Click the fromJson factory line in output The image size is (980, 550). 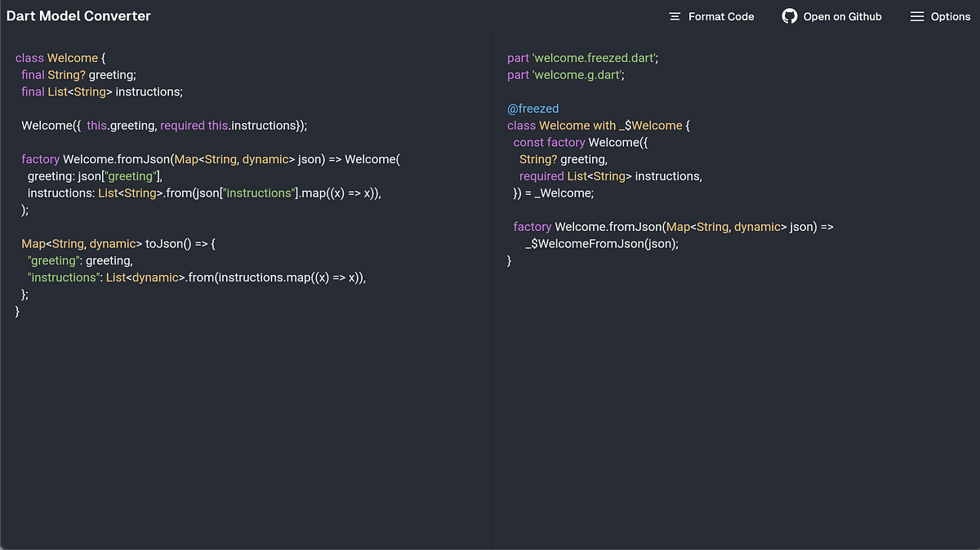(x=670, y=226)
